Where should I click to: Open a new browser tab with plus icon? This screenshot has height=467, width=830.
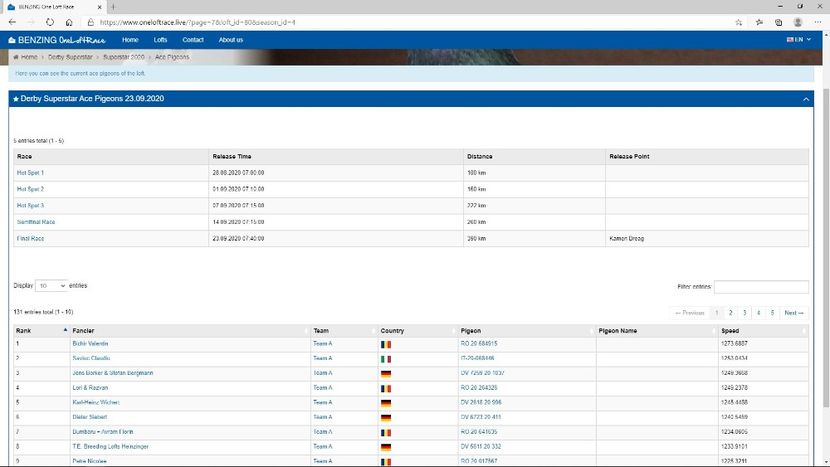pos(110,6)
